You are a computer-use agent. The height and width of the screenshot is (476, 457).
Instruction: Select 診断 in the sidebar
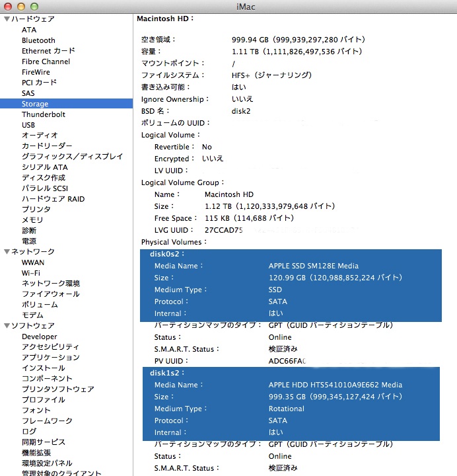coord(29,231)
